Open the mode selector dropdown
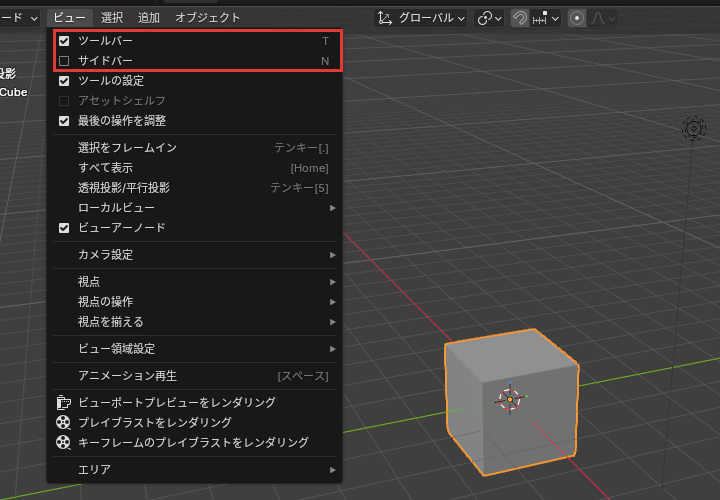 pyautogui.click(x=18, y=18)
